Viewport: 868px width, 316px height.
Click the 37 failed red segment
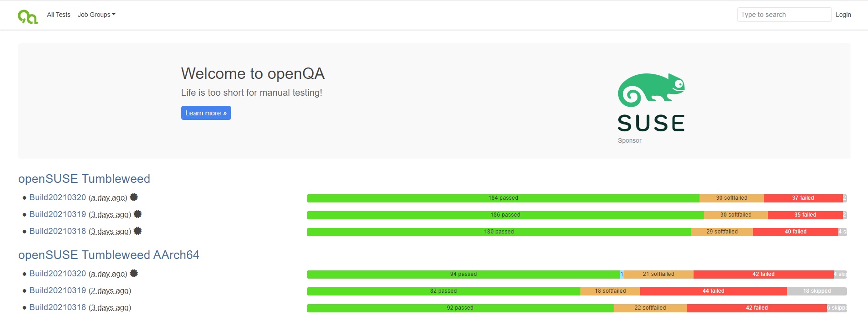pyautogui.click(x=803, y=198)
